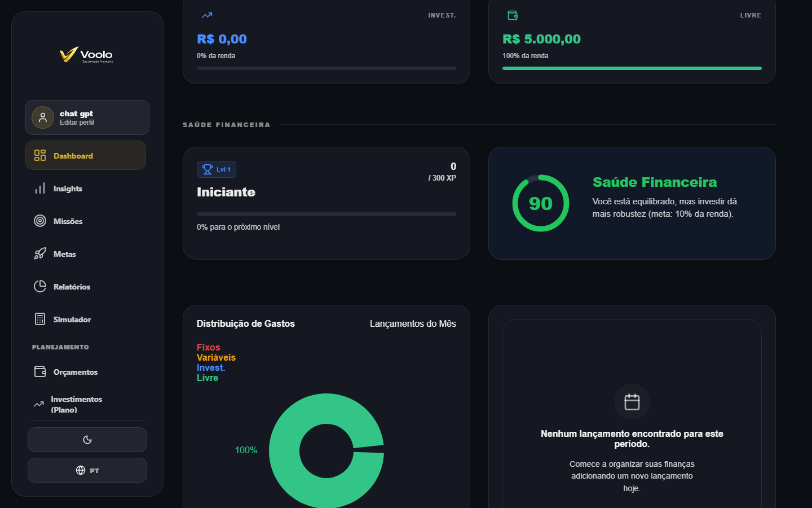812x508 pixels.
Task: Click the Missões target icon
Action: [40, 221]
